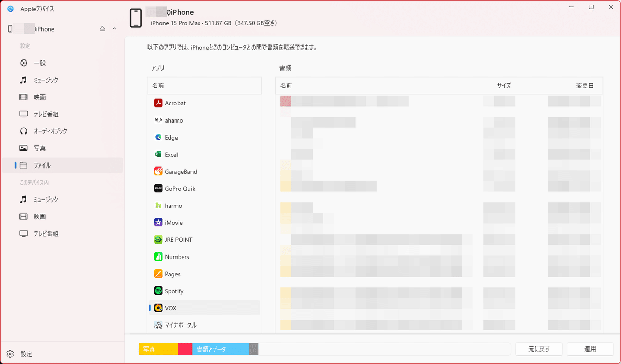The width and height of the screenshot is (621, 364).
Task: Click the オーディオブック headphones icon
Action: coord(23,131)
